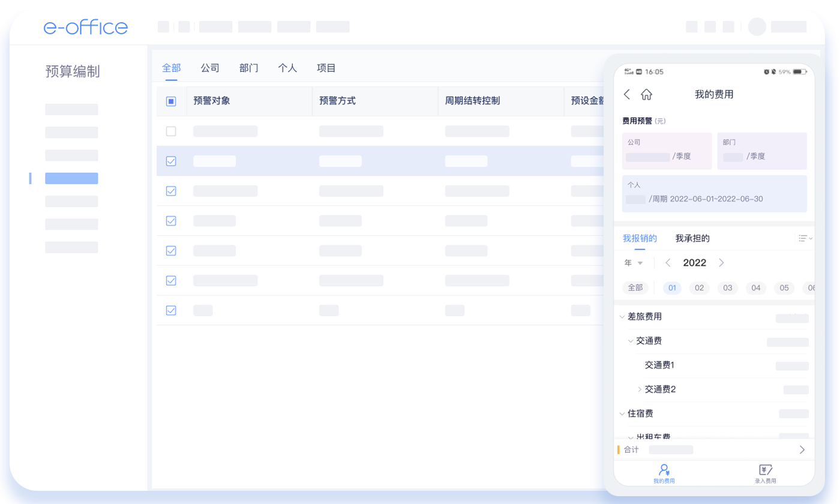Go to previous year arrow
This screenshot has width=840, height=504.
coord(668,263)
